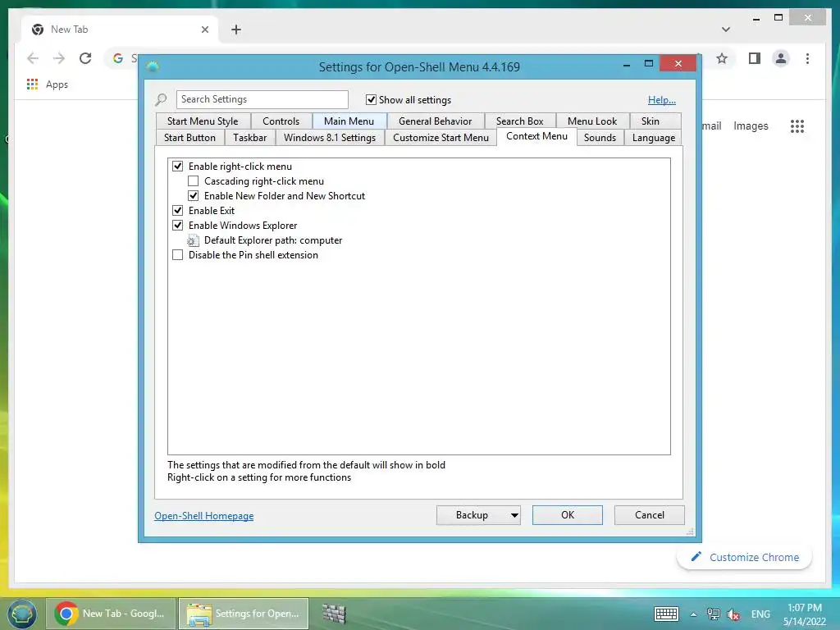Bookmark this tab with the star icon

[722, 58]
